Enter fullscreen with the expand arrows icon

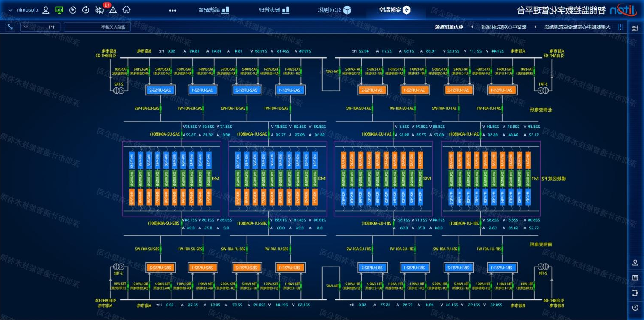(10, 27)
